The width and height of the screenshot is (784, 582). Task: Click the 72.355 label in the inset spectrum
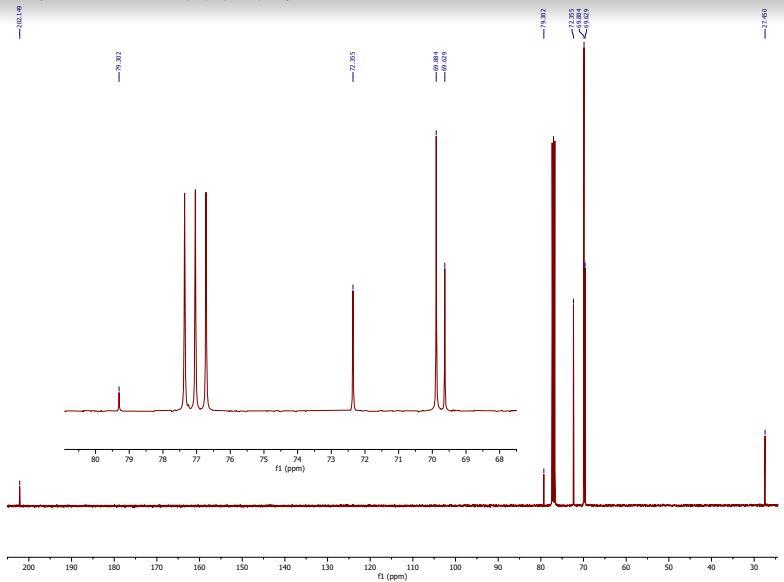tap(353, 61)
